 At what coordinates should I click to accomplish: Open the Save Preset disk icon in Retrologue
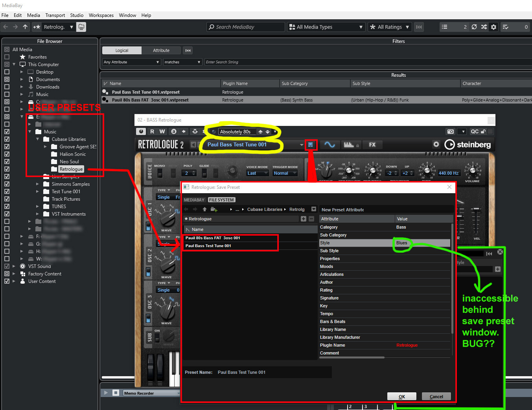(311, 145)
